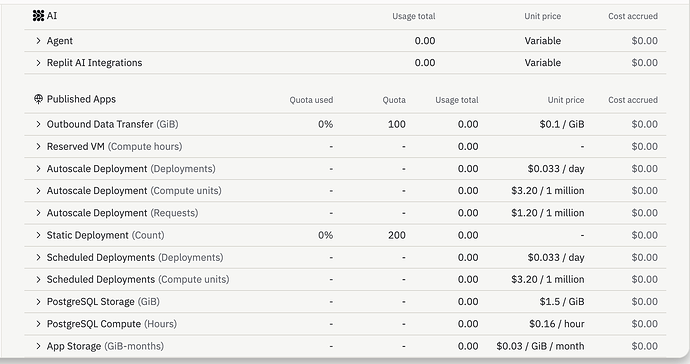Expand the Reserved VM row
The image size is (690, 364).
pyautogui.click(x=38, y=147)
